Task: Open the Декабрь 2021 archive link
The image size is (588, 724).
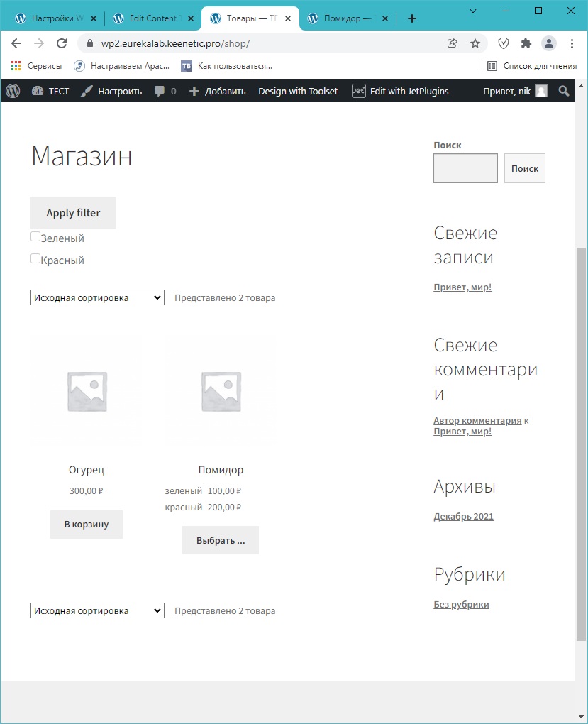Action: point(463,517)
